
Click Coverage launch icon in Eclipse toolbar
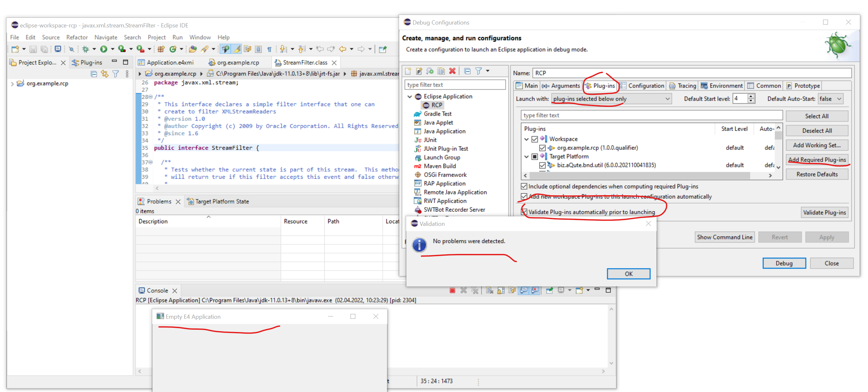pos(122,49)
